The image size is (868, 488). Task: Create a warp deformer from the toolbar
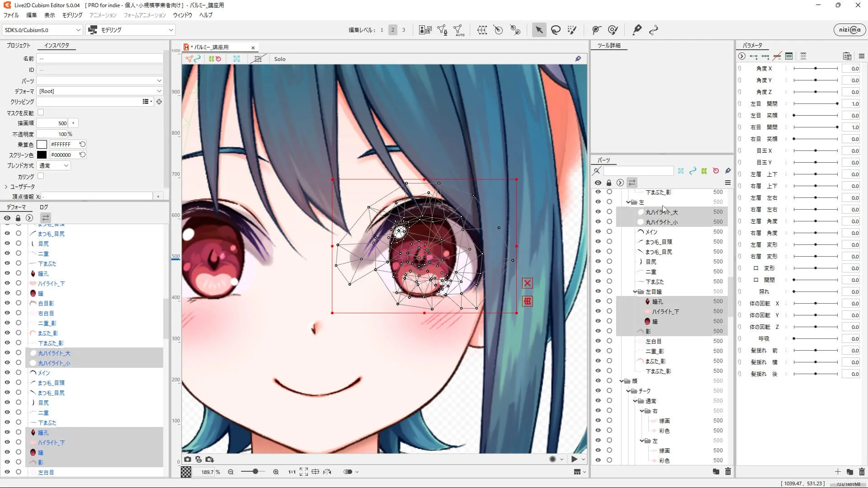click(x=482, y=30)
